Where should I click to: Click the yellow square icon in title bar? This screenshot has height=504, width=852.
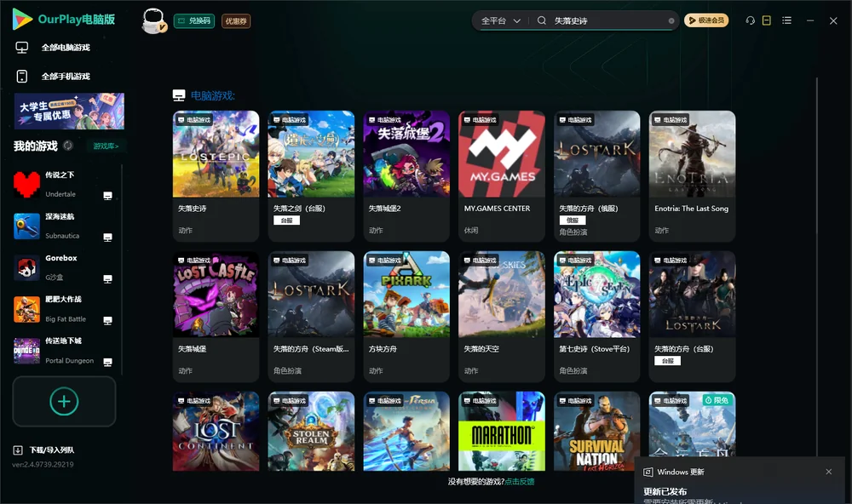pos(766,20)
